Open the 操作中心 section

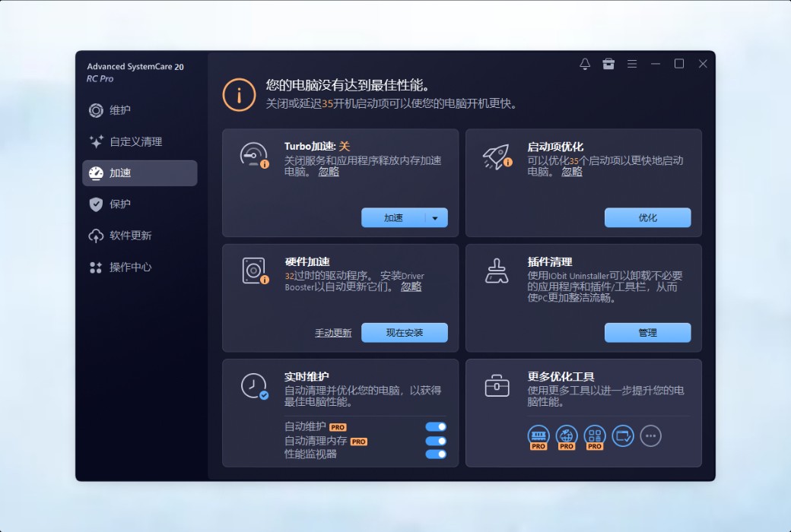point(140,268)
